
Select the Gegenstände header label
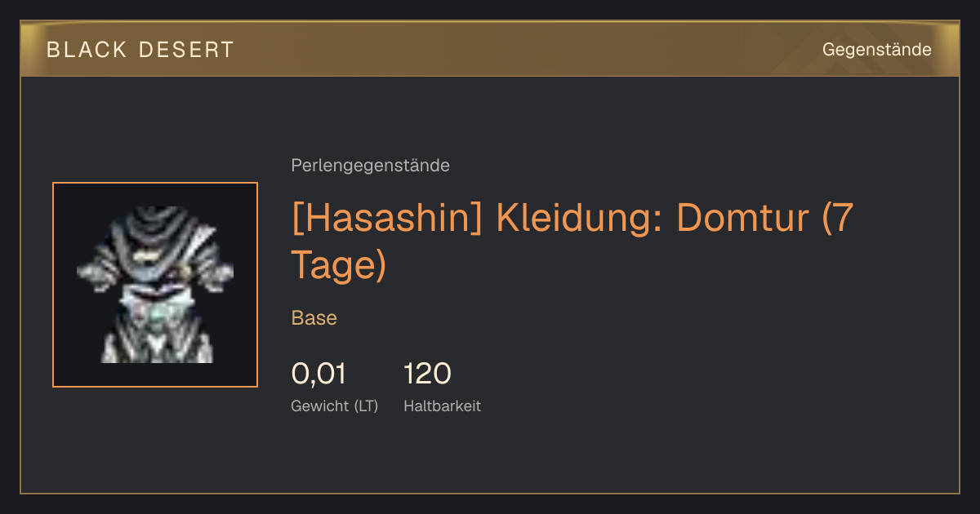[x=876, y=50]
